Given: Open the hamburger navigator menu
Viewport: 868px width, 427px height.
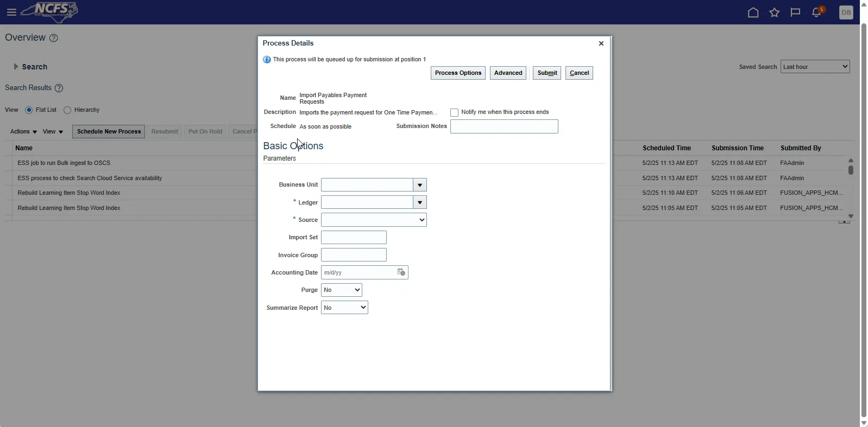Looking at the screenshot, I should click(x=11, y=12).
